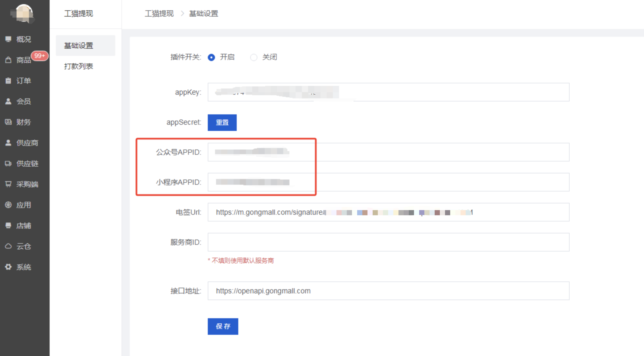Click the 供应链 truck icon
This screenshot has height=356, width=644.
(x=8, y=164)
